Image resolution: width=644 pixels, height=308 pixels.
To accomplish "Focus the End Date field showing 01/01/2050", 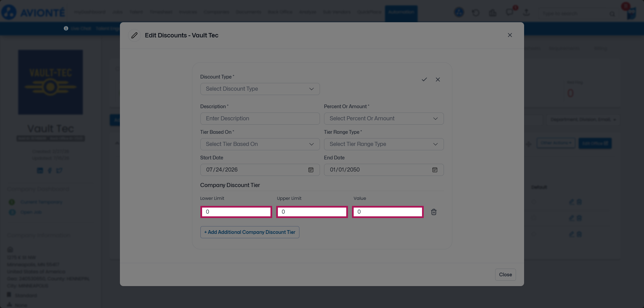I will click(x=384, y=170).
